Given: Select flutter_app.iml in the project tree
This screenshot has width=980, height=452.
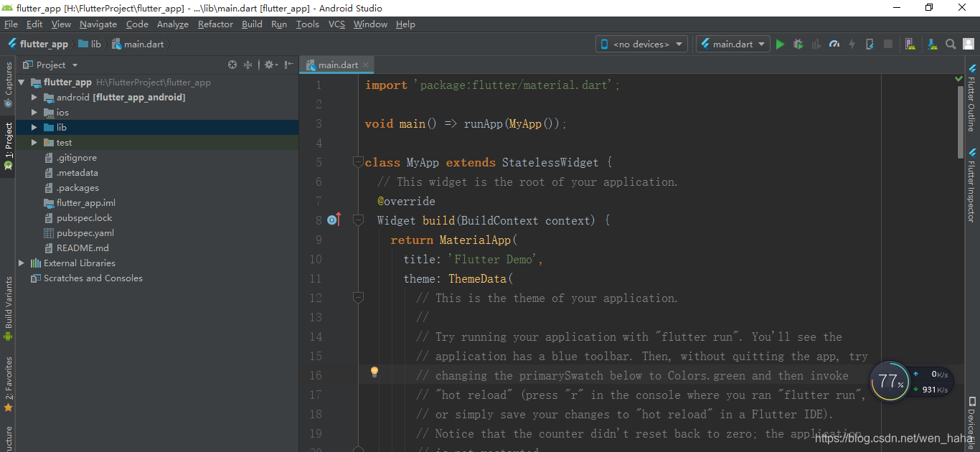Looking at the screenshot, I should coord(86,203).
